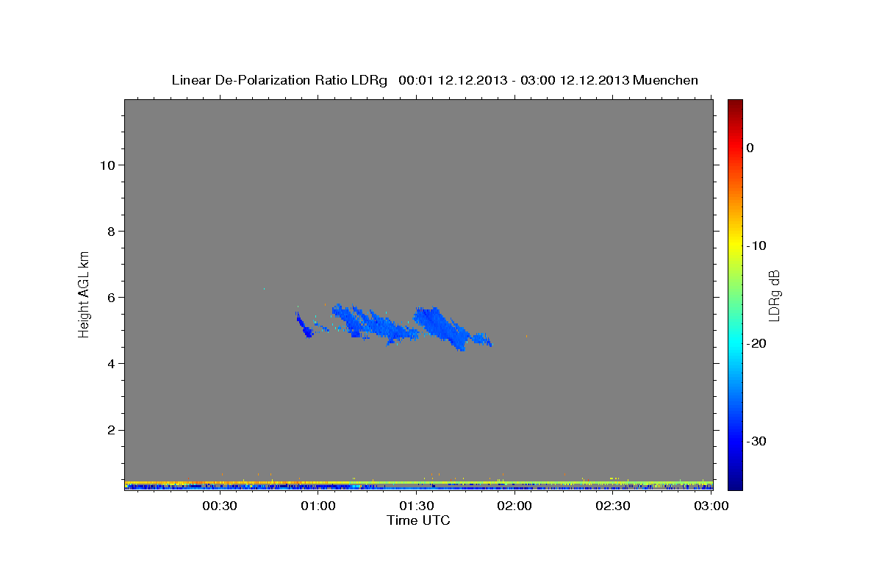Viewport: 882px width, 588px height.
Task: Click the 'LDRg dB' colorbar label
Action: pos(773,295)
